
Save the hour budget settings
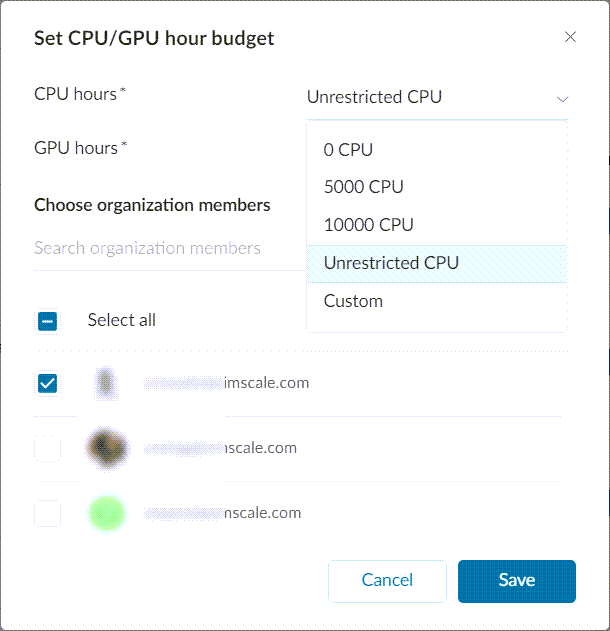pos(516,581)
